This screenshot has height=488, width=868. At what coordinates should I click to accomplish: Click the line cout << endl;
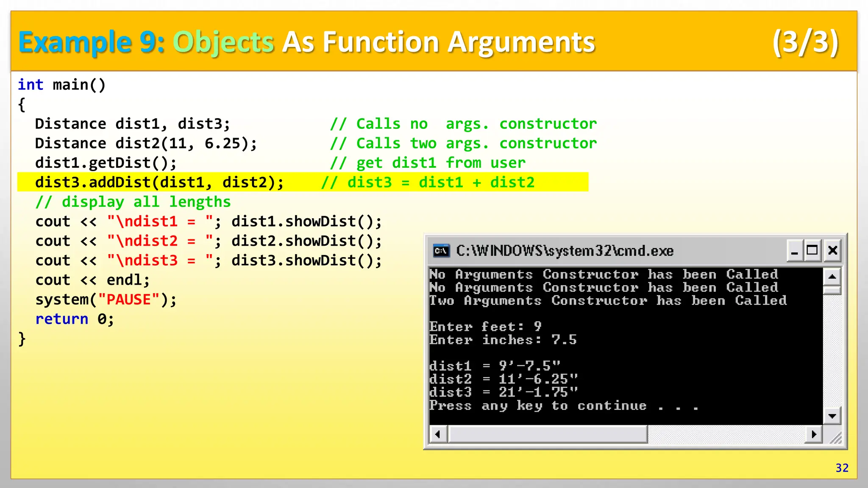coord(92,280)
